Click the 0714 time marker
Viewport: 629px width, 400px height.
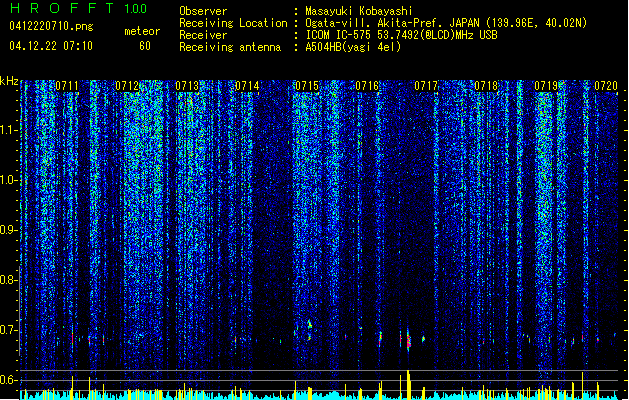tap(247, 86)
